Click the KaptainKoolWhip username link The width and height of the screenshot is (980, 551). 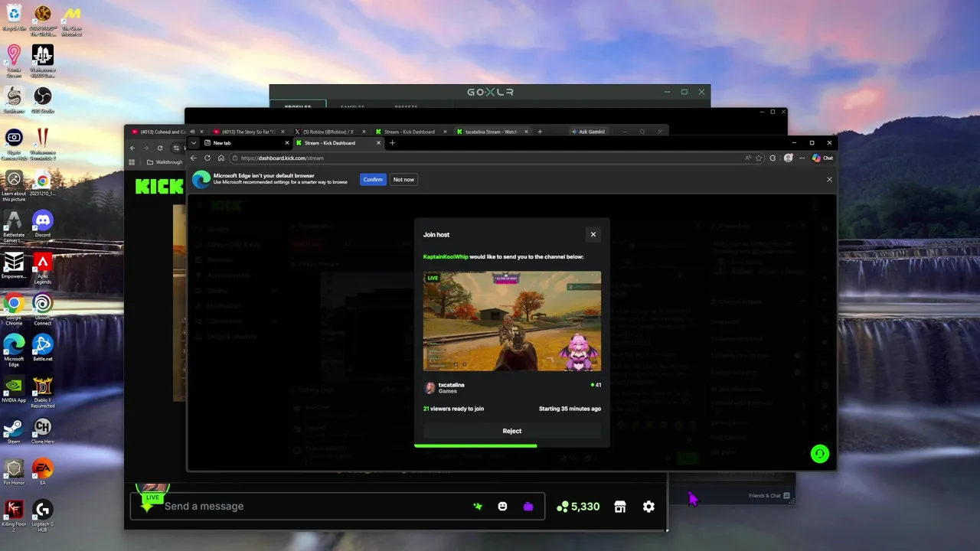pos(446,257)
